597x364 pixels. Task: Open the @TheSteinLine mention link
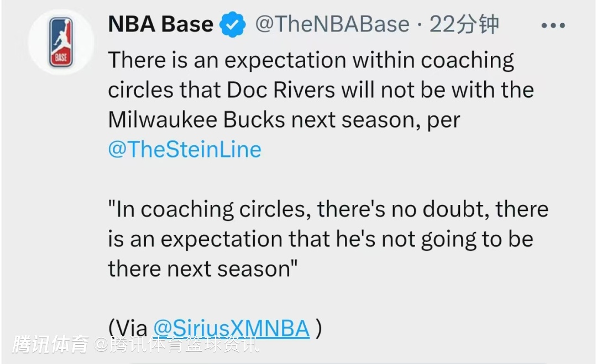pyautogui.click(x=185, y=150)
